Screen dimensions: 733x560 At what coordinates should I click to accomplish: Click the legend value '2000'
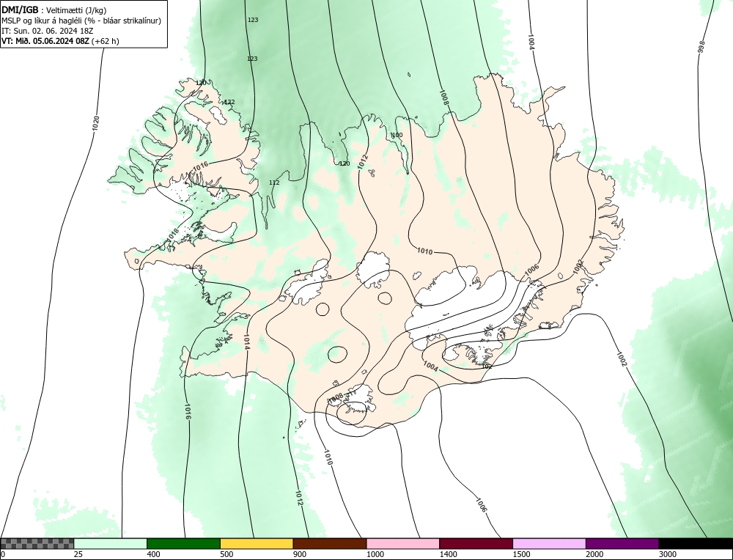594,554
